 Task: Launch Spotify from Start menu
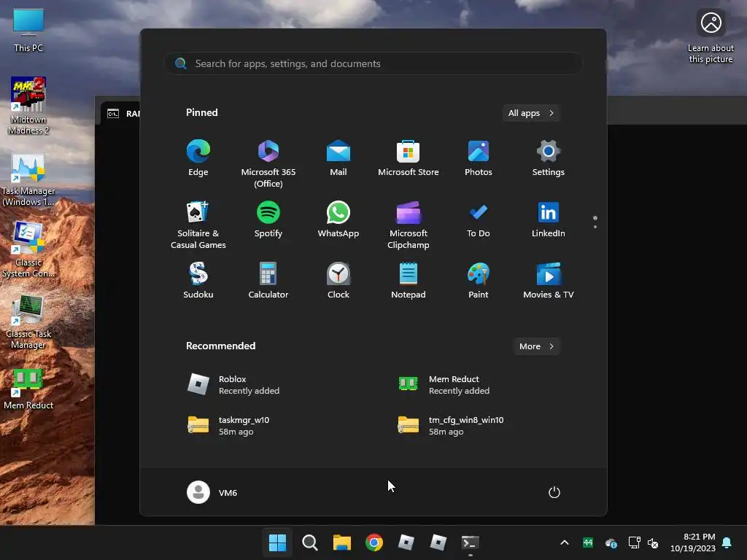(x=268, y=219)
